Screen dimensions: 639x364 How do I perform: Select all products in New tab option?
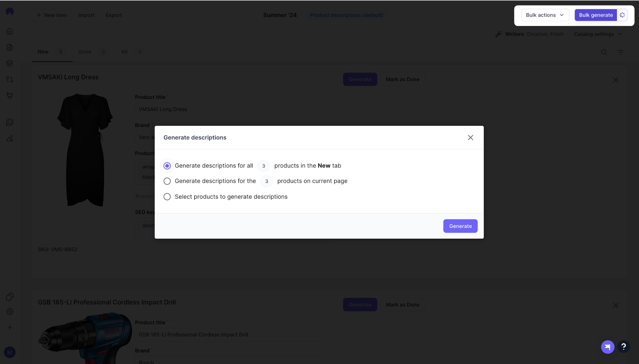point(167,166)
